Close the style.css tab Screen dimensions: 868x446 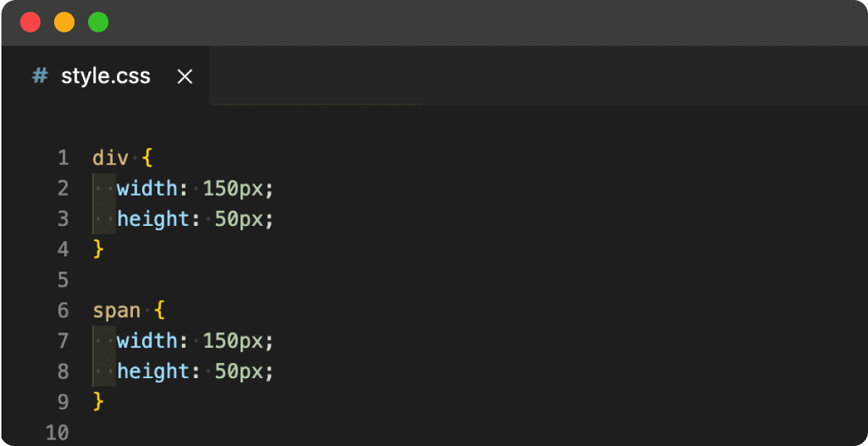click(x=185, y=76)
